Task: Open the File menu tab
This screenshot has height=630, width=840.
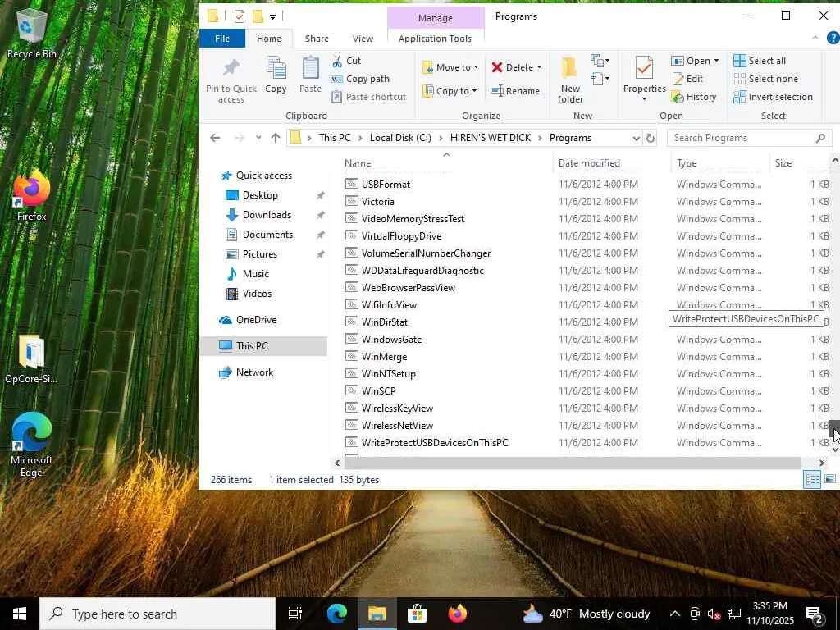Action: tap(222, 39)
